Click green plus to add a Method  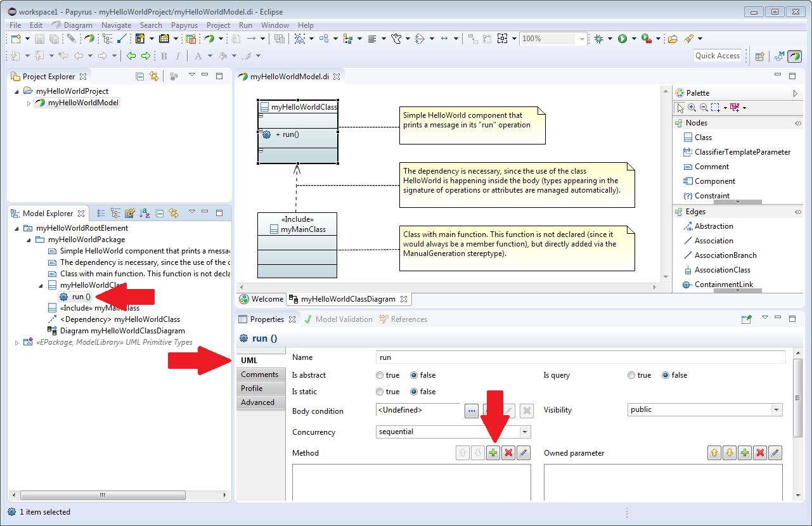[x=493, y=453]
